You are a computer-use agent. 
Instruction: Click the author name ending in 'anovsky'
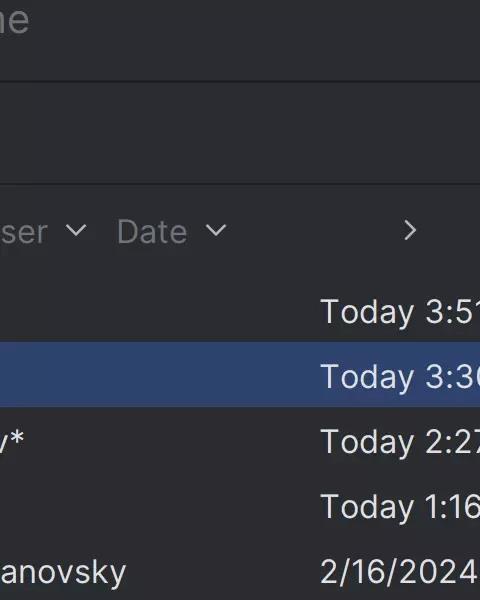pyautogui.click(x=63, y=573)
